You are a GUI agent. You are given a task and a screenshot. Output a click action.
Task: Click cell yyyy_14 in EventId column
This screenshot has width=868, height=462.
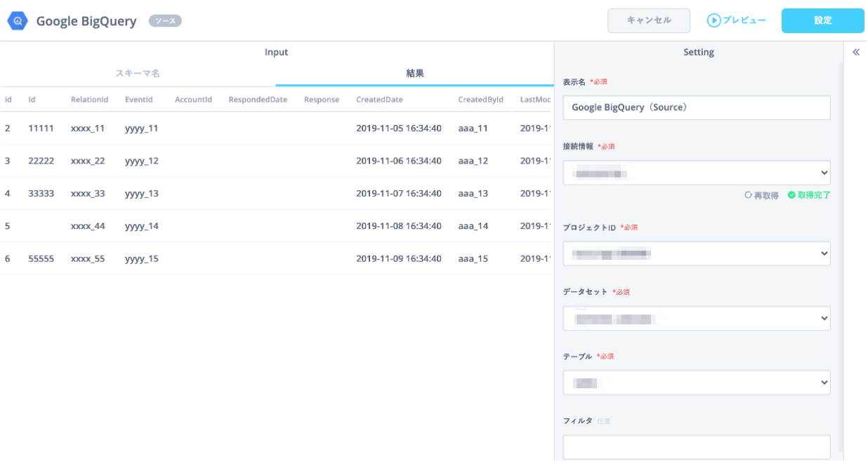(141, 226)
